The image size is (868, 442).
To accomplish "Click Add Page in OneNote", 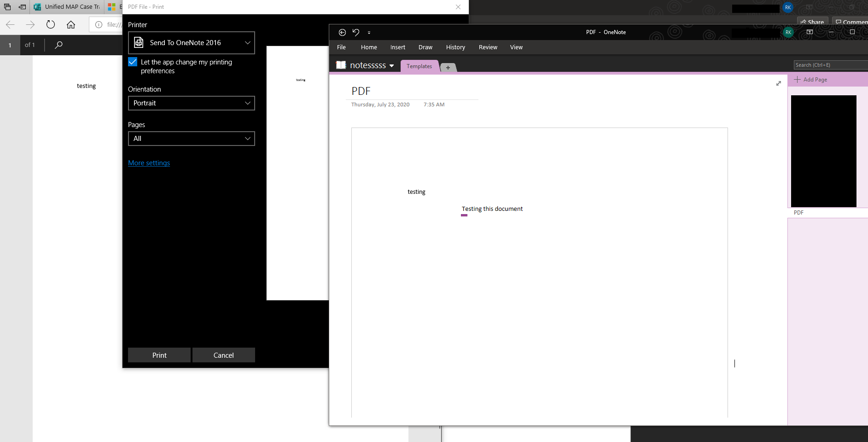I will (810, 80).
